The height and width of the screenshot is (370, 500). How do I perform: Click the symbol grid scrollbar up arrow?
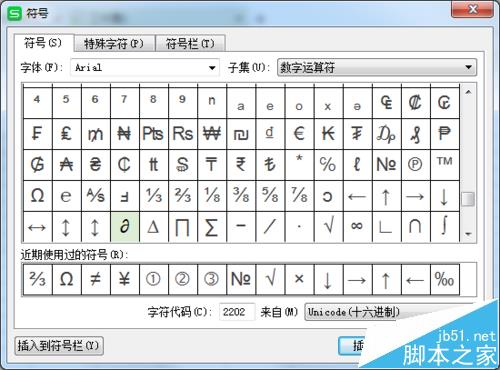(x=468, y=92)
